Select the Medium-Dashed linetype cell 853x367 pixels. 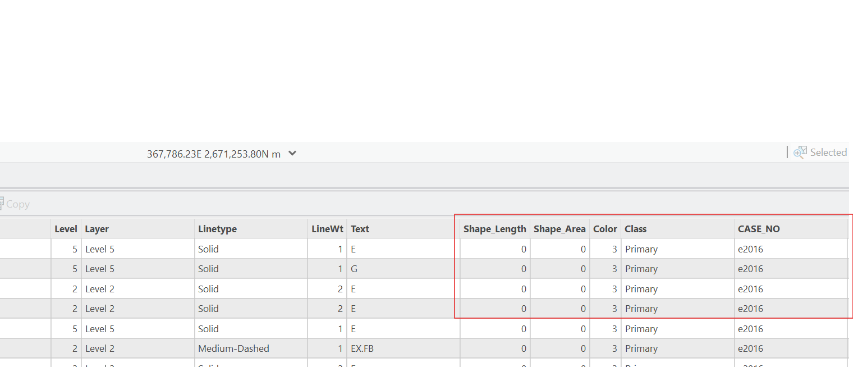251,349
